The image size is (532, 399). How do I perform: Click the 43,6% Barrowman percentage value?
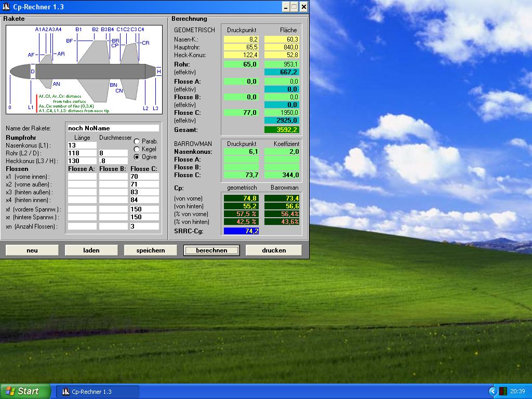[282, 221]
